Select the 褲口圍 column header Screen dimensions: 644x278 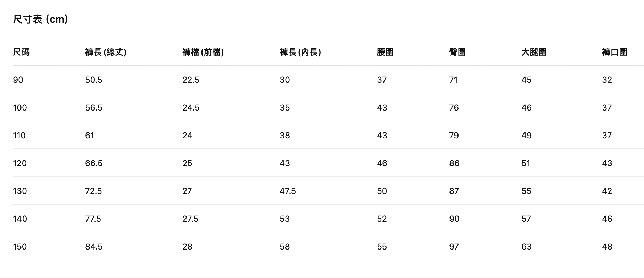[614, 52]
